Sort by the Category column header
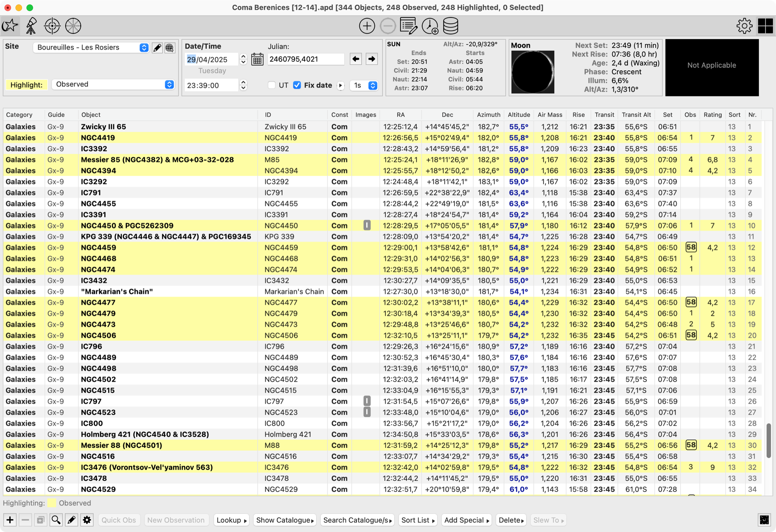776x532 pixels. pos(24,115)
